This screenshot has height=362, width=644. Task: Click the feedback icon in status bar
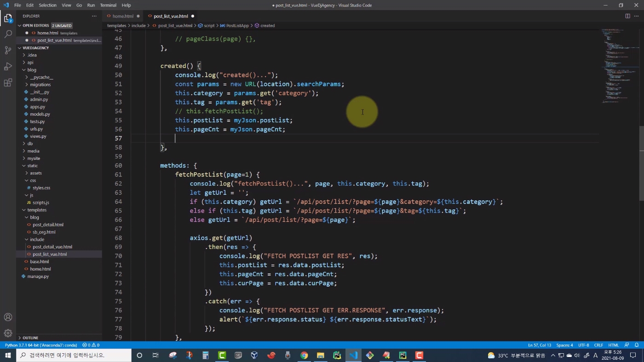[x=627, y=345]
